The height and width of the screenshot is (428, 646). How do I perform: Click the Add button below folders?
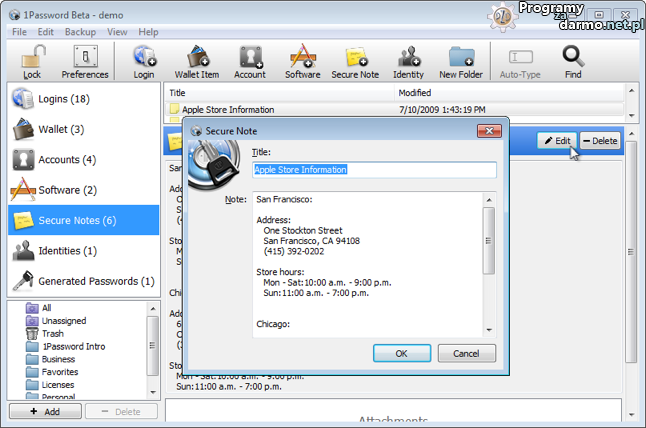[43, 411]
